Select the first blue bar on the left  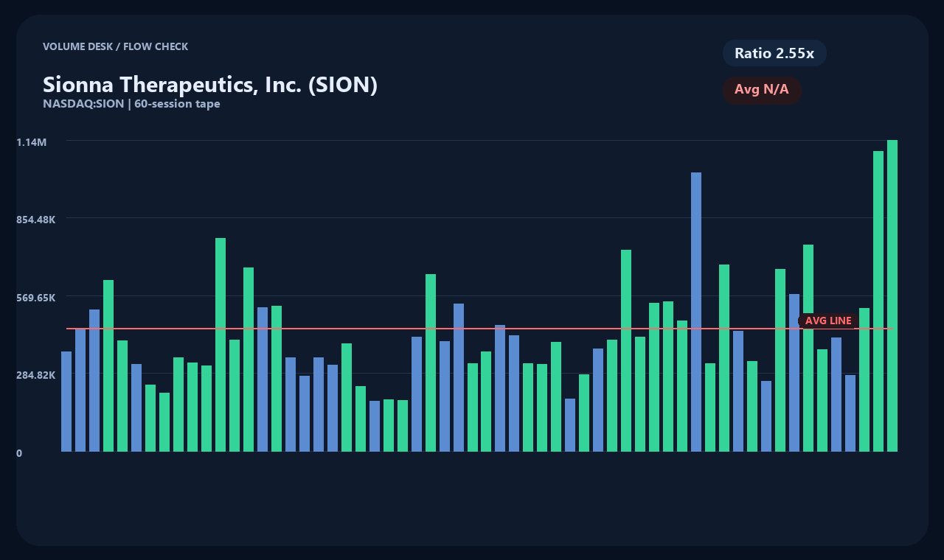pos(66,402)
